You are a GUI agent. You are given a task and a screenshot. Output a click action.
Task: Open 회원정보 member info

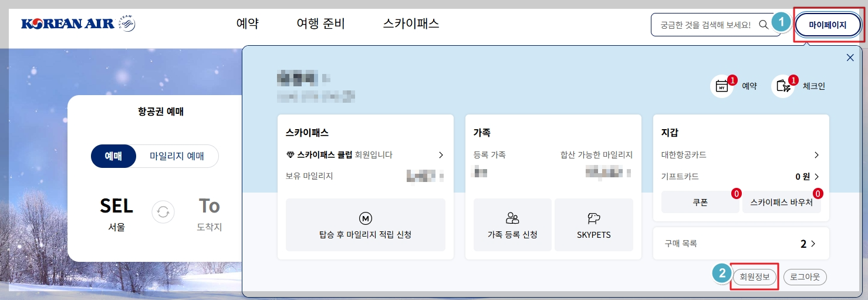click(755, 277)
